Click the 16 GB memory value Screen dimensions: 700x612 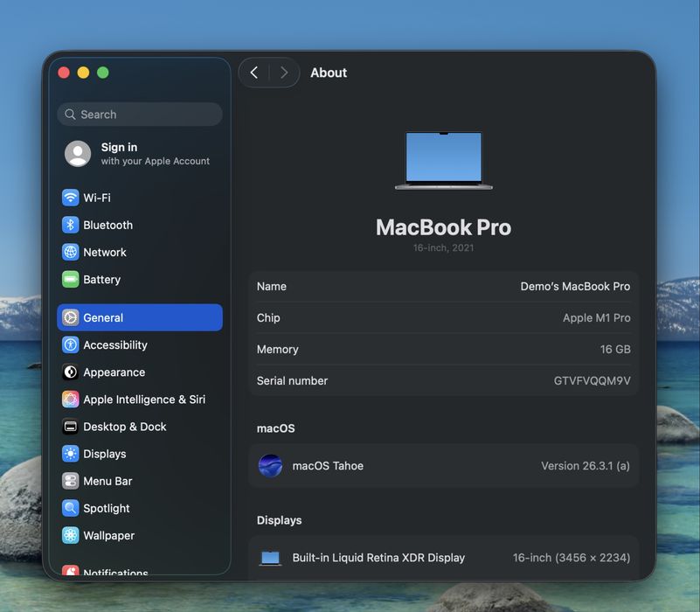pos(615,350)
